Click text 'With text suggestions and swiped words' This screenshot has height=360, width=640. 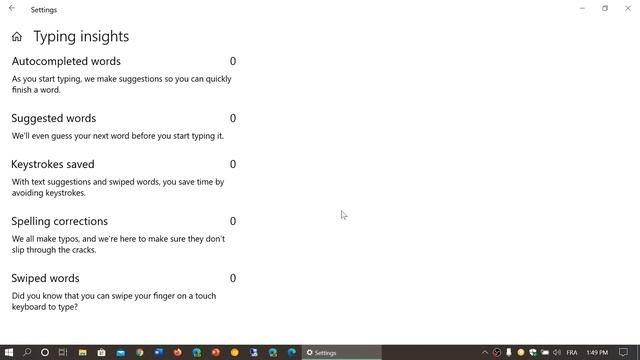point(86,182)
